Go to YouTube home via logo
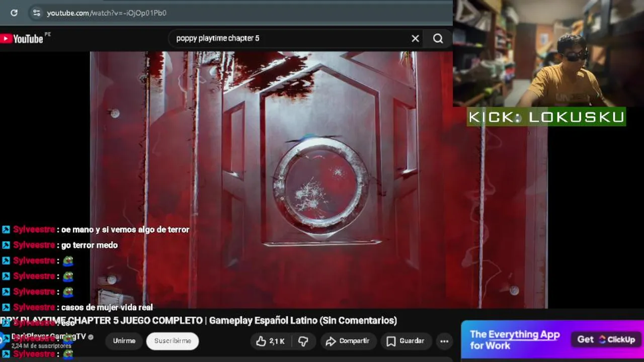This screenshot has width=644, height=362. coord(22,39)
